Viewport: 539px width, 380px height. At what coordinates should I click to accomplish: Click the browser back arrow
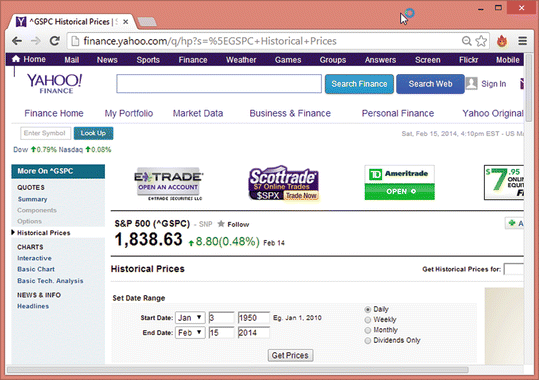point(17,41)
